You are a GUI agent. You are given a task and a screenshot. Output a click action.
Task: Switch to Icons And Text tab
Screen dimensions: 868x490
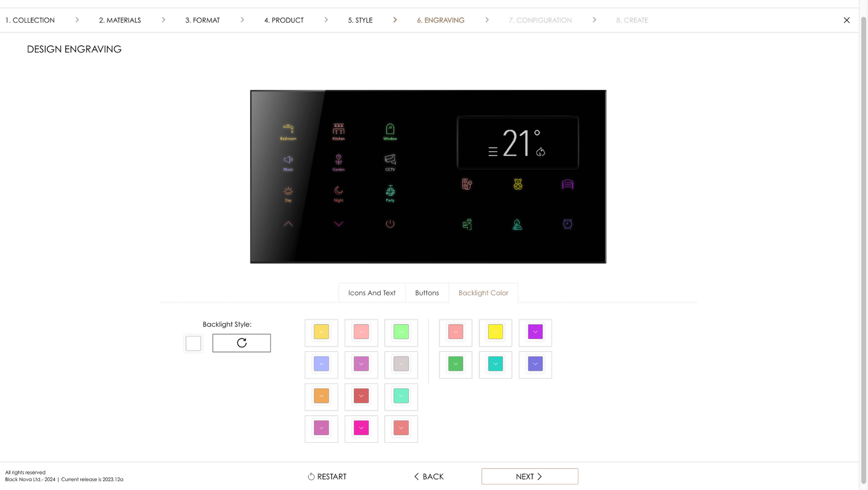372,293
